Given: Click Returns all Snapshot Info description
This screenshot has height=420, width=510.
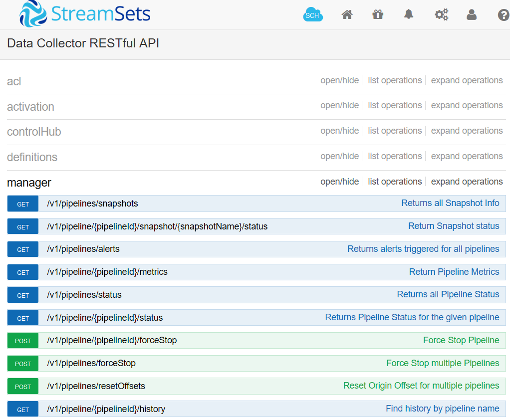Looking at the screenshot, I should (450, 203).
